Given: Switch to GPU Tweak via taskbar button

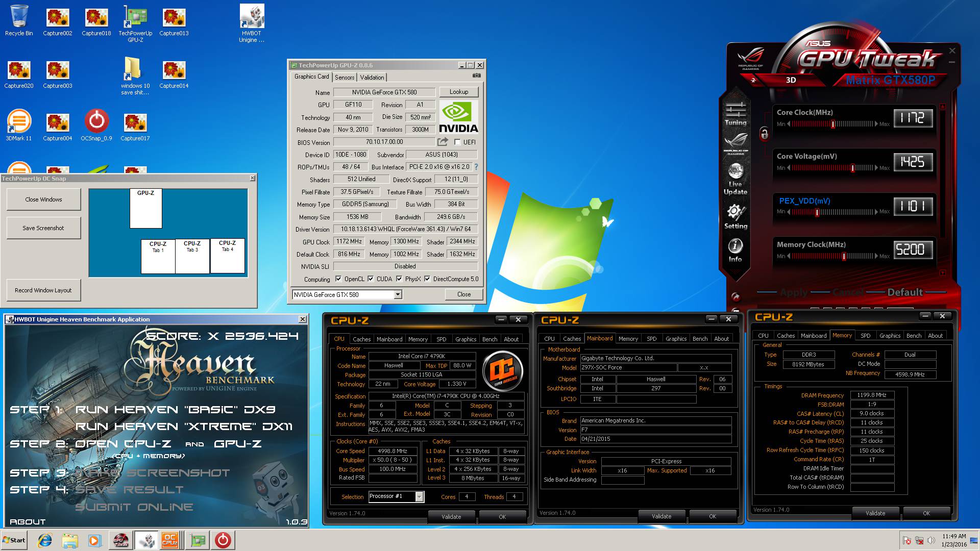Looking at the screenshot, I should [x=121, y=540].
